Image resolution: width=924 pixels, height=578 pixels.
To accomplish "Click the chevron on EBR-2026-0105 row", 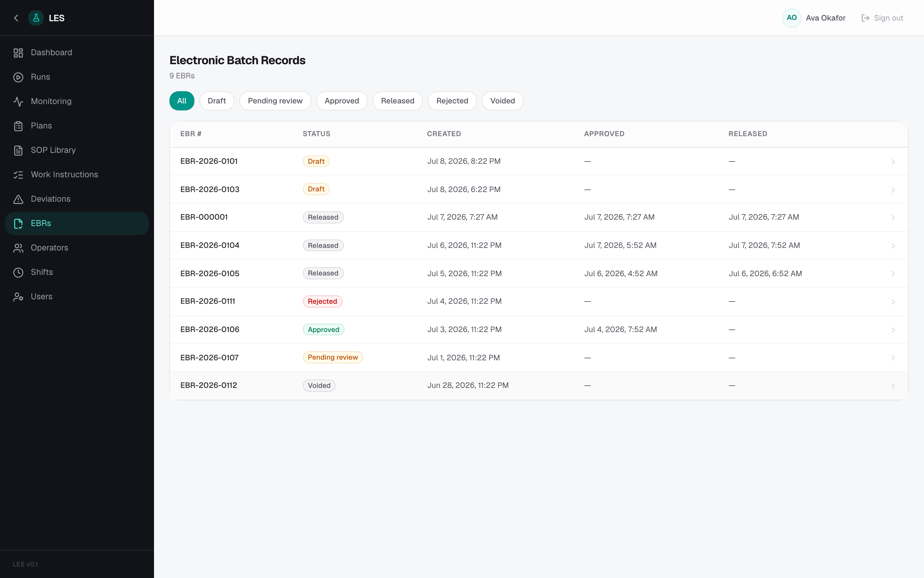I will point(893,274).
